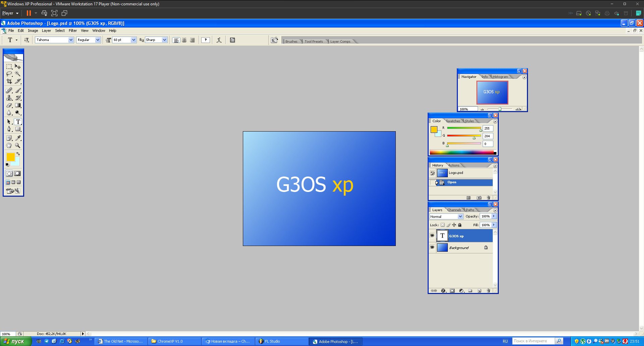Viewport: 644px width, 346px height.
Task: Click the font size input field
Action: pyautogui.click(x=121, y=40)
